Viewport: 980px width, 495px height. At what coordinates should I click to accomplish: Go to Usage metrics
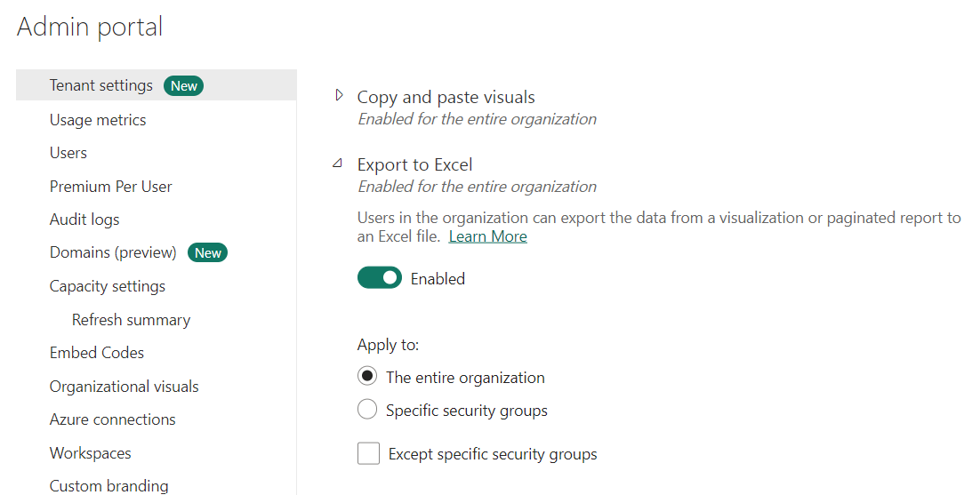pyautogui.click(x=98, y=120)
